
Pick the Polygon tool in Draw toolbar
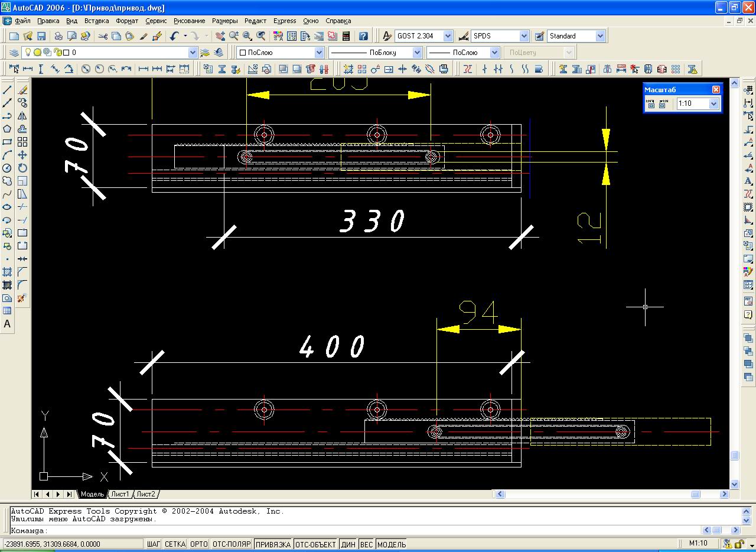pyautogui.click(x=7, y=129)
